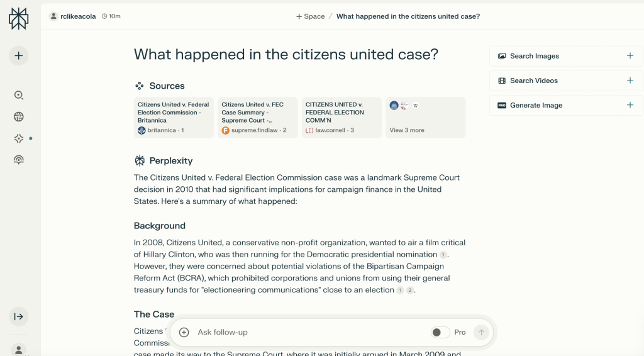Open the law.cornell source card
This screenshot has height=356, width=644.
pyautogui.click(x=341, y=117)
